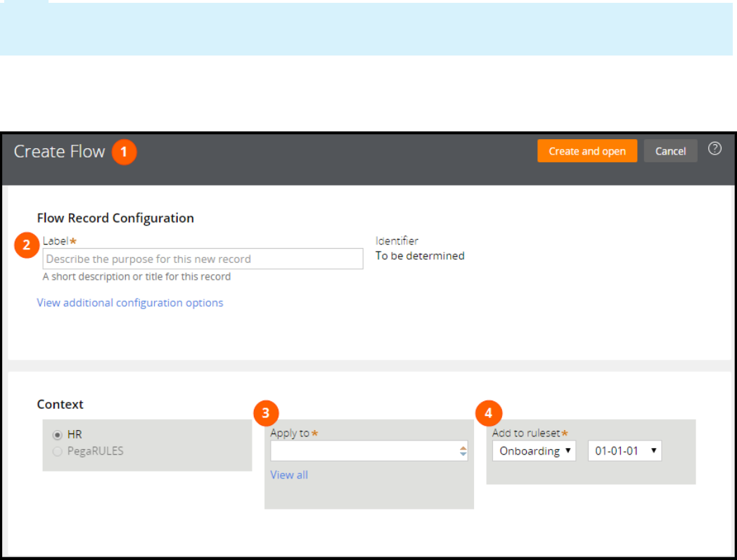Viewport: 737px width, 560px height.
Task: Open the help question mark icon
Action: coord(714,149)
